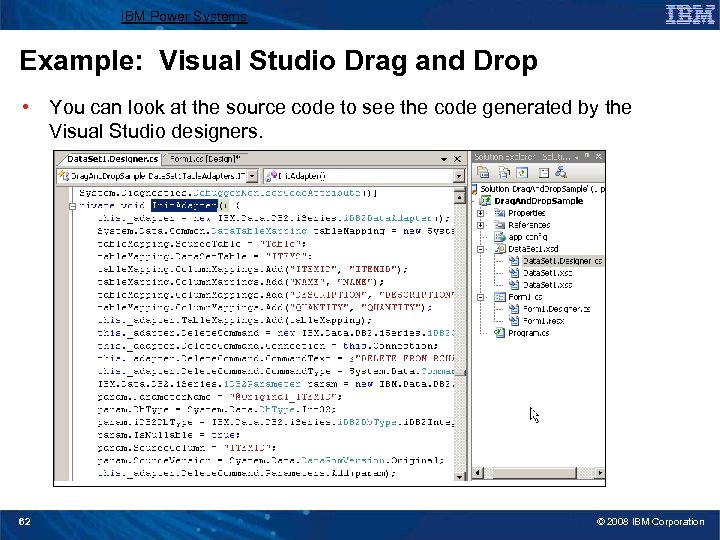This screenshot has height=540, width=720.
Task: Click the Properties folder icon in the tree
Action: 499,213
